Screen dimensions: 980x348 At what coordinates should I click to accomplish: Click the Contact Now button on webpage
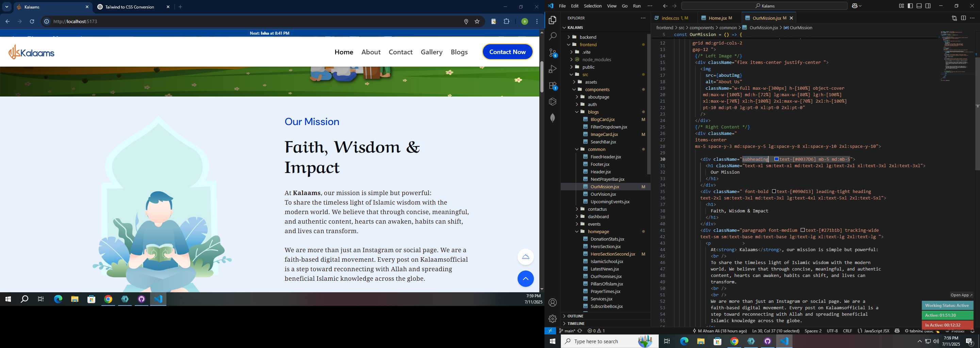point(507,52)
